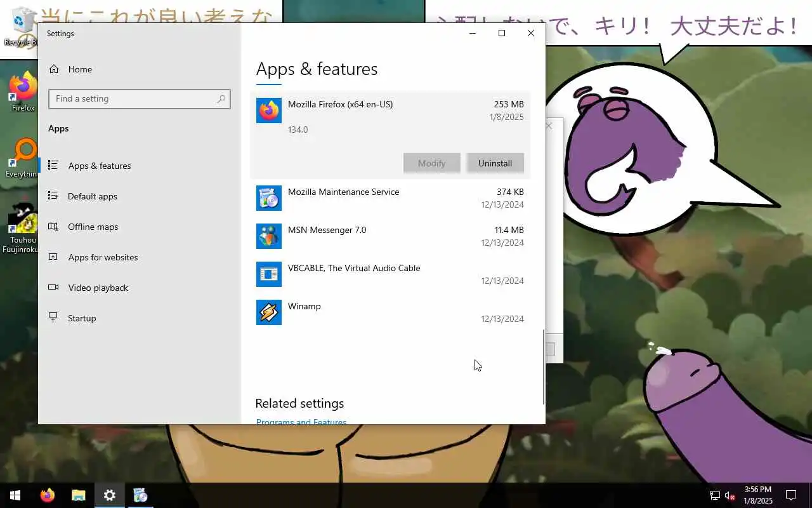Click the app list vertical scrollbar
The height and width of the screenshot is (508, 812).
click(543, 367)
